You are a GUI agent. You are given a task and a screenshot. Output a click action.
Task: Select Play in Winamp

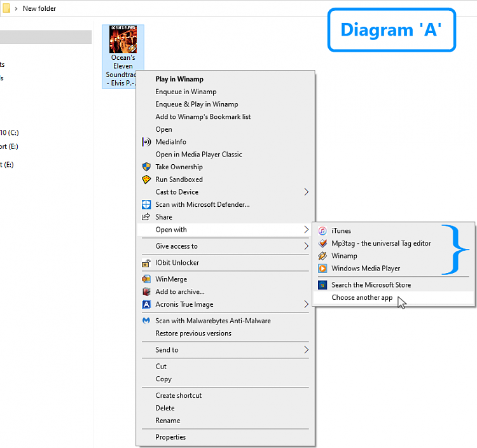click(179, 80)
